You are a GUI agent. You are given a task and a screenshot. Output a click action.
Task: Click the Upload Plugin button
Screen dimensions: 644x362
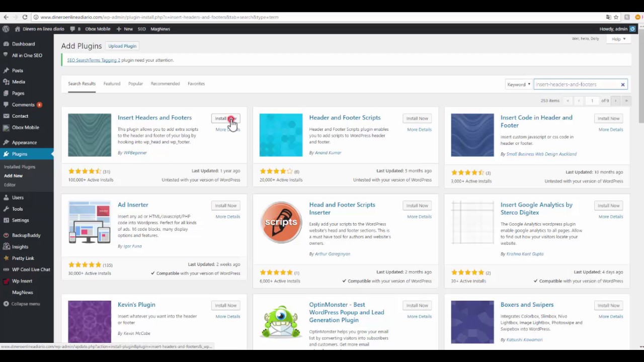(x=122, y=46)
